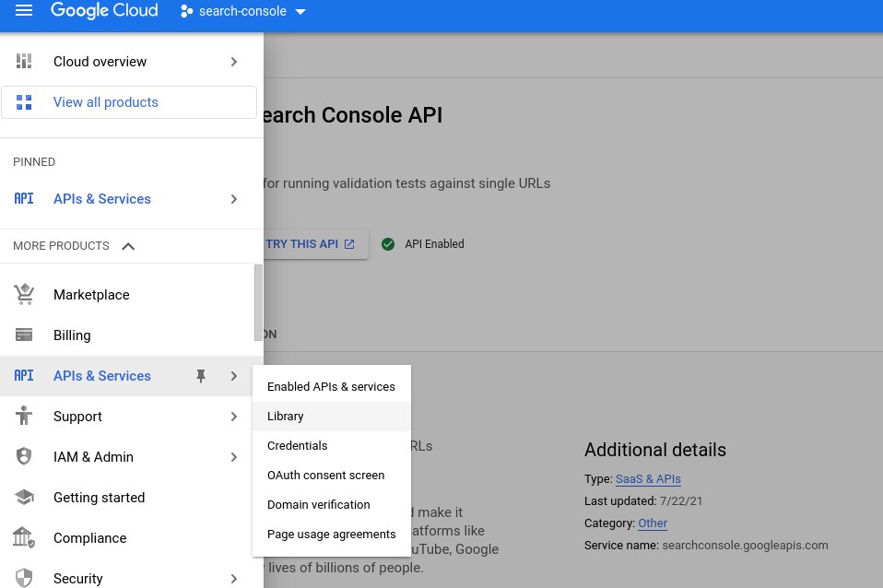Screen dimensions: 883x588
Task: Click the PINNED section label
Action: [x=34, y=161]
